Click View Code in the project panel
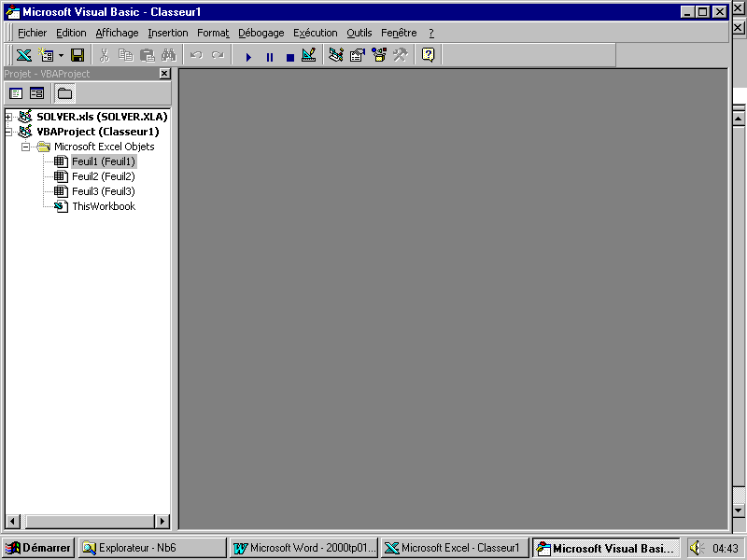 click(x=16, y=93)
